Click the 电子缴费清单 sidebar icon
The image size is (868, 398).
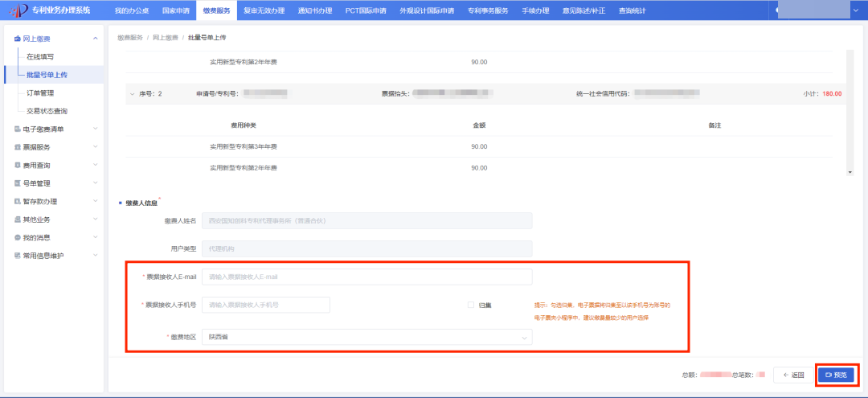18,129
